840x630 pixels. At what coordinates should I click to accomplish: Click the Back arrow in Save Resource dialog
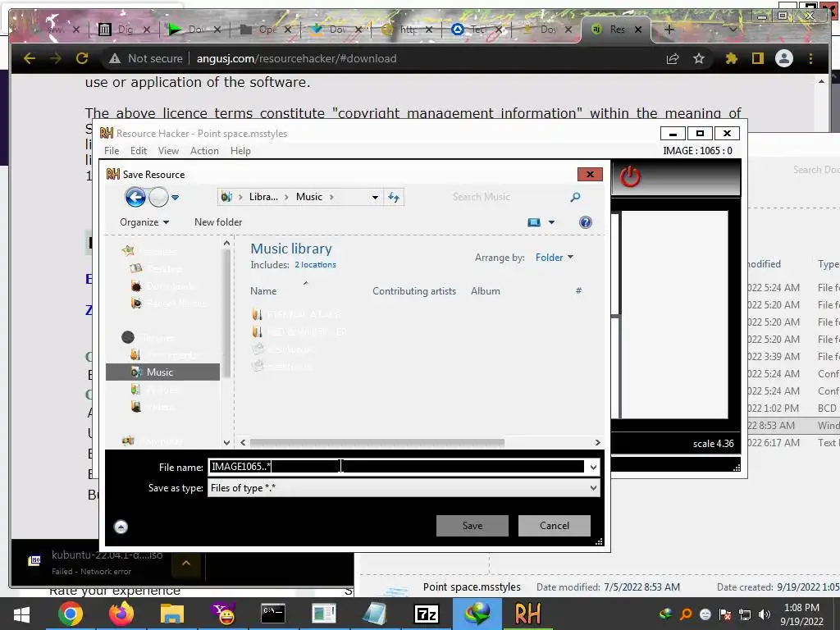pos(135,197)
